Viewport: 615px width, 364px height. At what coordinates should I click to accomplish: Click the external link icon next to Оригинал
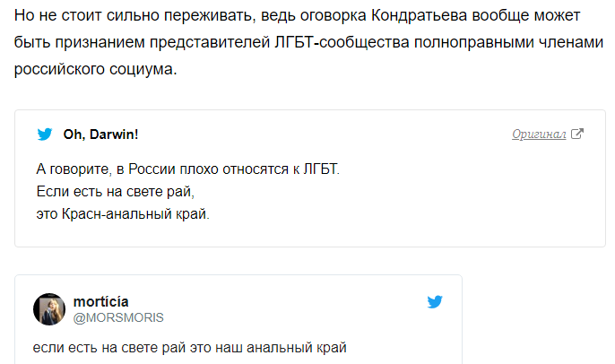[x=577, y=134]
